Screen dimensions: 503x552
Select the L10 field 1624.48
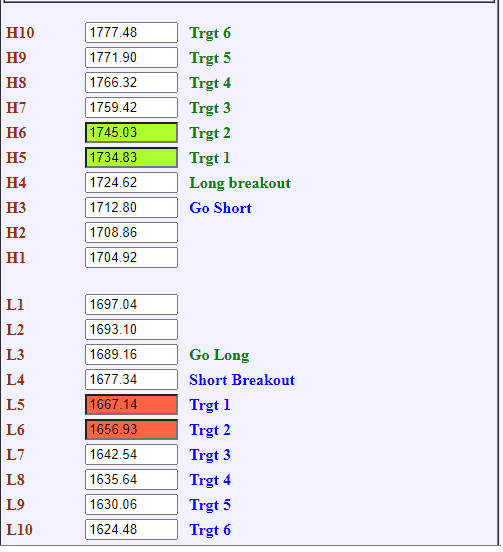click(131, 529)
